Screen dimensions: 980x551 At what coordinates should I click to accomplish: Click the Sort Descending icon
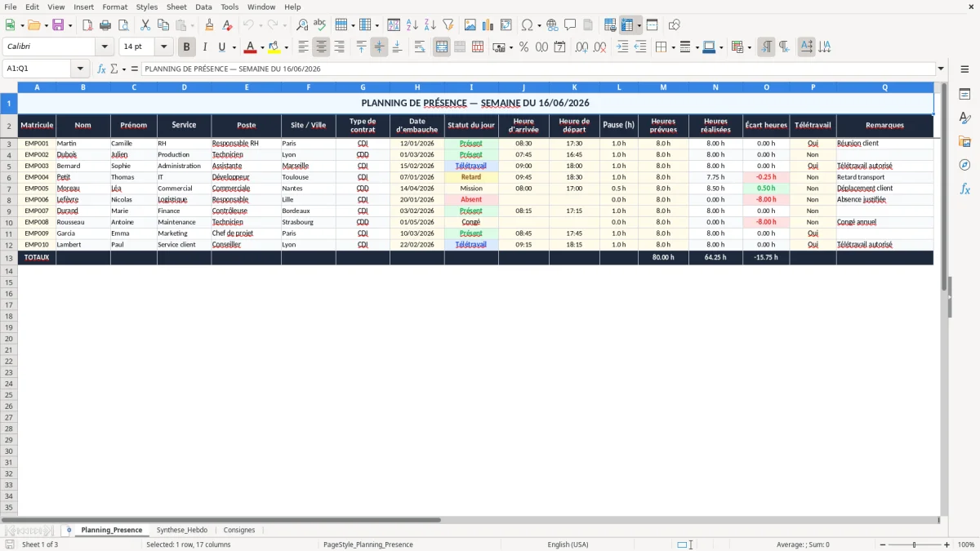click(x=430, y=25)
